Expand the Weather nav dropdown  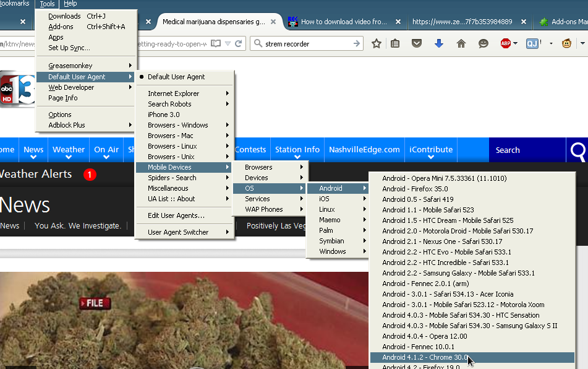[x=68, y=157]
